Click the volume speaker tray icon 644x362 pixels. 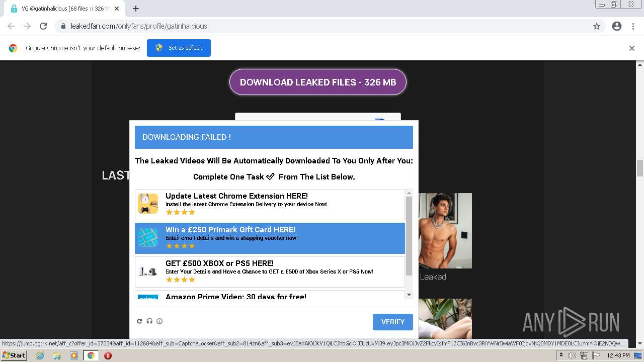572,355
